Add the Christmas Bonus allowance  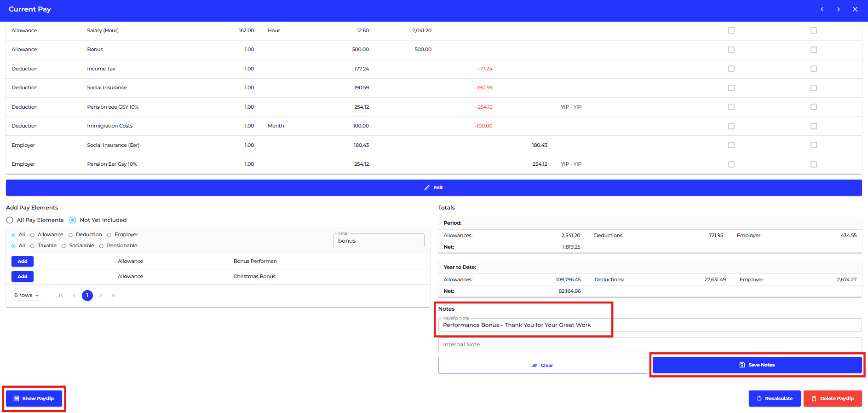tap(23, 277)
